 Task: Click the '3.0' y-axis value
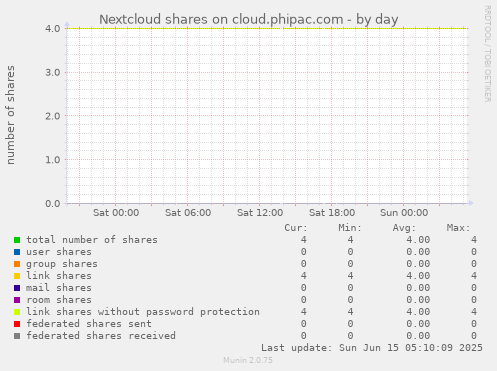53,72
